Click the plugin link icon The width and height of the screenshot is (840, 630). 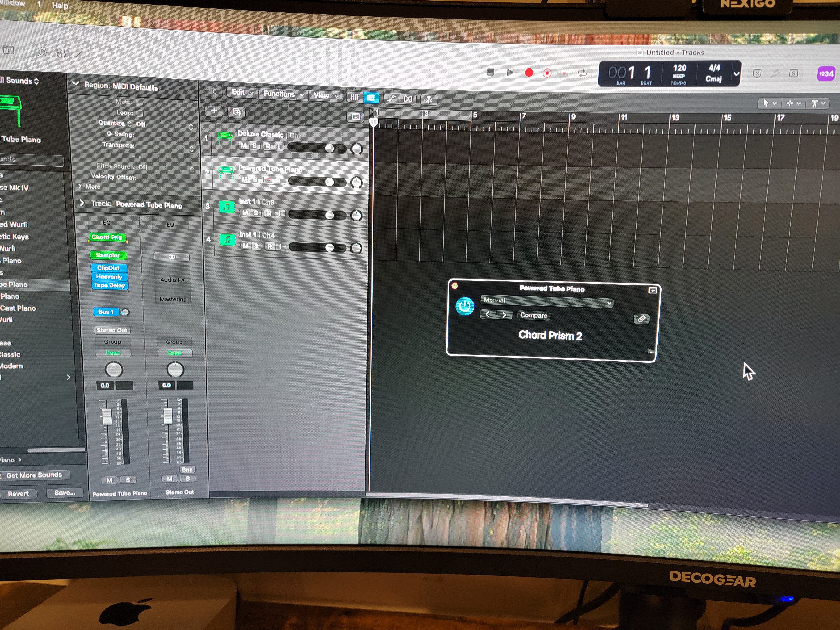click(641, 319)
